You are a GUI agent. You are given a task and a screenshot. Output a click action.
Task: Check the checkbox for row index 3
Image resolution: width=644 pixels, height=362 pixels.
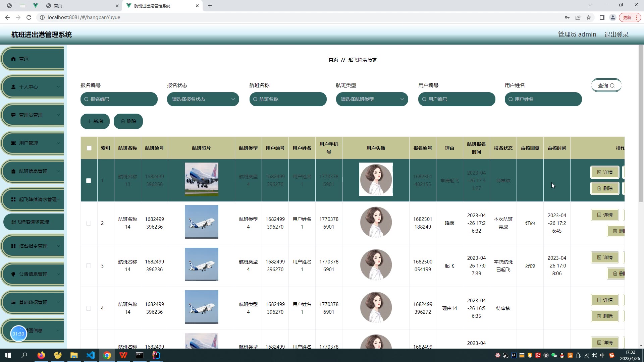pyautogui.click(x=89, y=266)
